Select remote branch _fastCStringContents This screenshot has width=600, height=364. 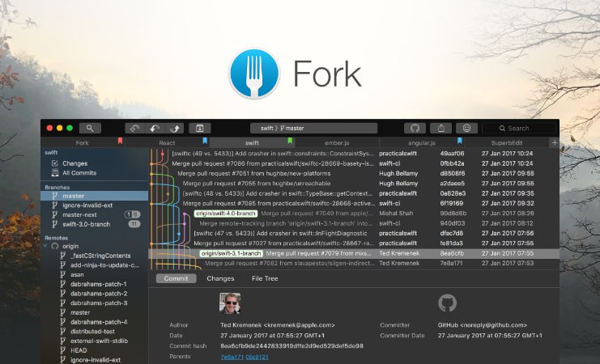[100, 256]
